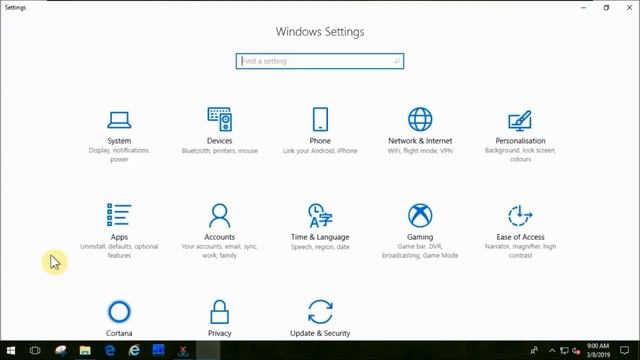Click the network icon in the system tray
The width and height of the screenshot is (640, 360).
click(x=564, y=351)
